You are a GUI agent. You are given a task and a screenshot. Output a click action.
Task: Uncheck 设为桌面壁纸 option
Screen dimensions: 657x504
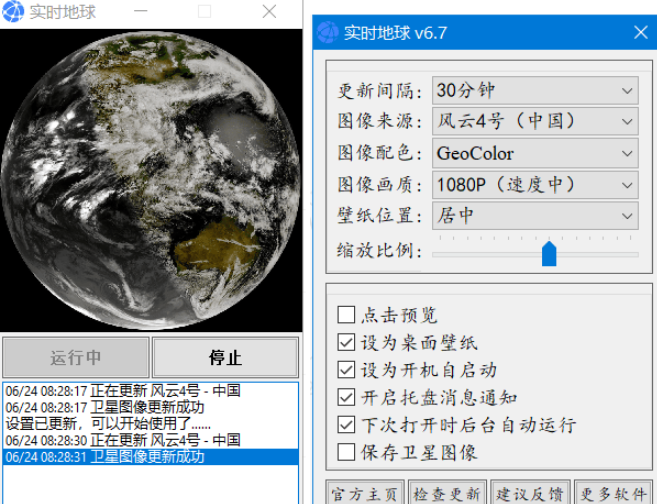tap(346, 343)
